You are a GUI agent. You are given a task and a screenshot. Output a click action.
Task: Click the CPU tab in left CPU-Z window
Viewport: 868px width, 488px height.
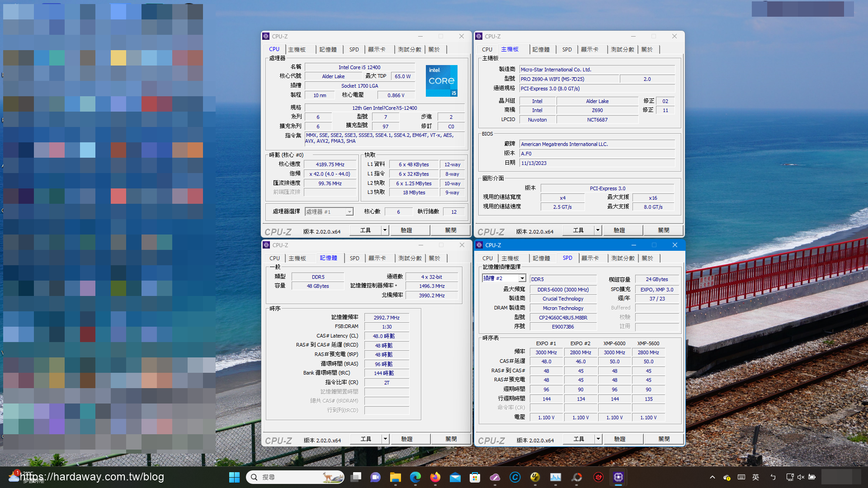tap(274, 49)
